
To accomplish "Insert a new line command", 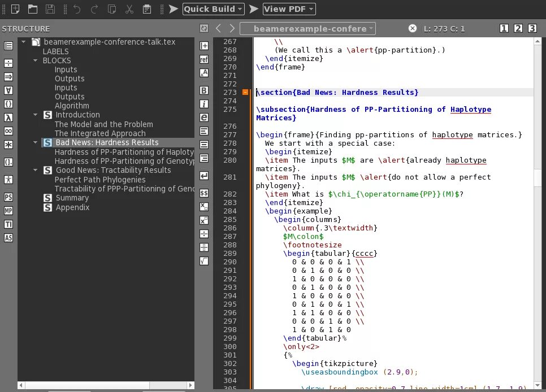I will pos(204,176).
